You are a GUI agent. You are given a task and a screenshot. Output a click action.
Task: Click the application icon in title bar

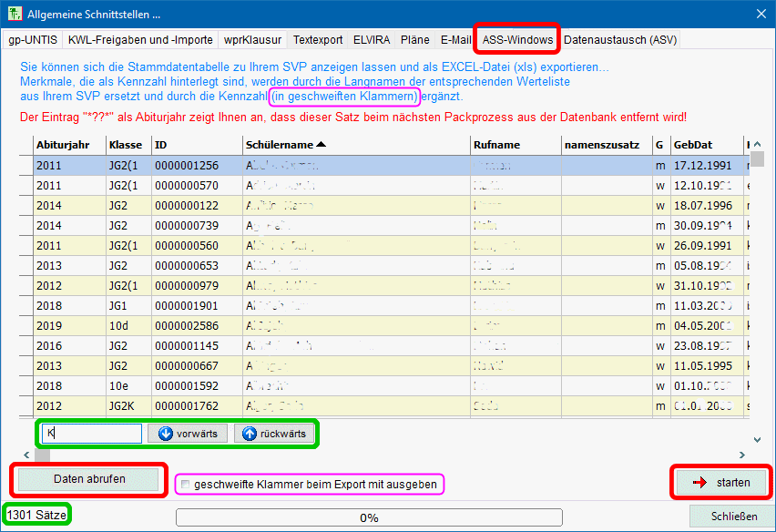tap(15, 14)
